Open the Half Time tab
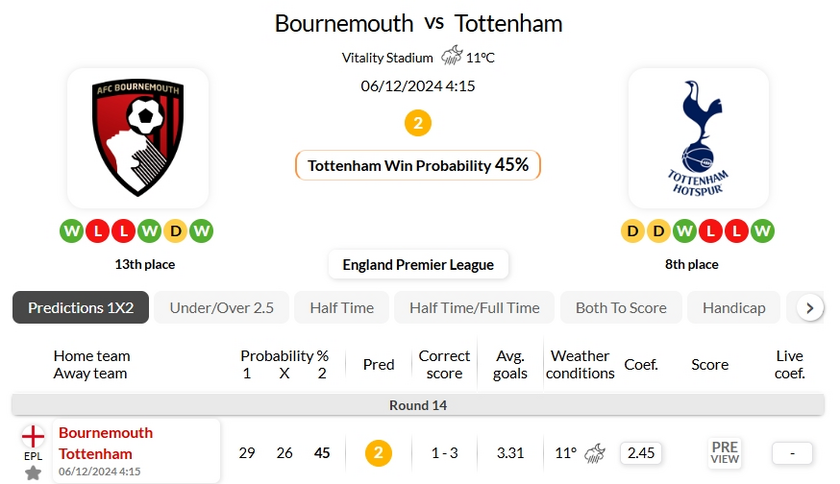 tap(341, 308)
